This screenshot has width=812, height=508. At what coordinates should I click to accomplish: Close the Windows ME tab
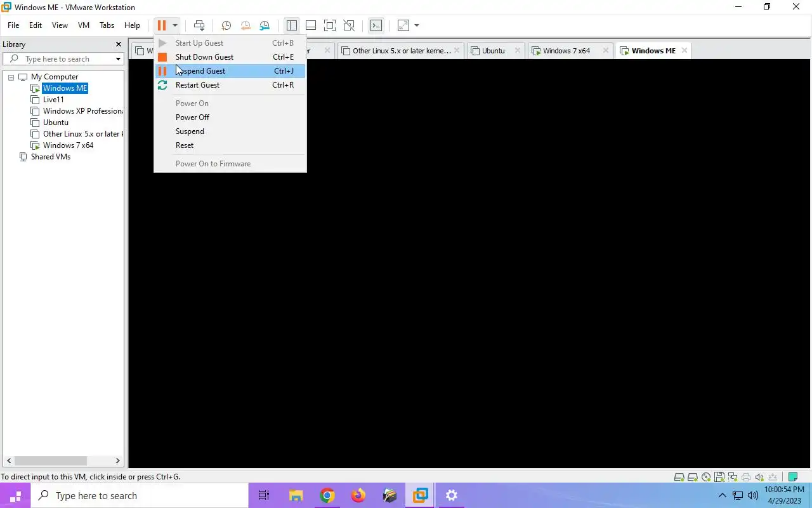coord(684,51)
